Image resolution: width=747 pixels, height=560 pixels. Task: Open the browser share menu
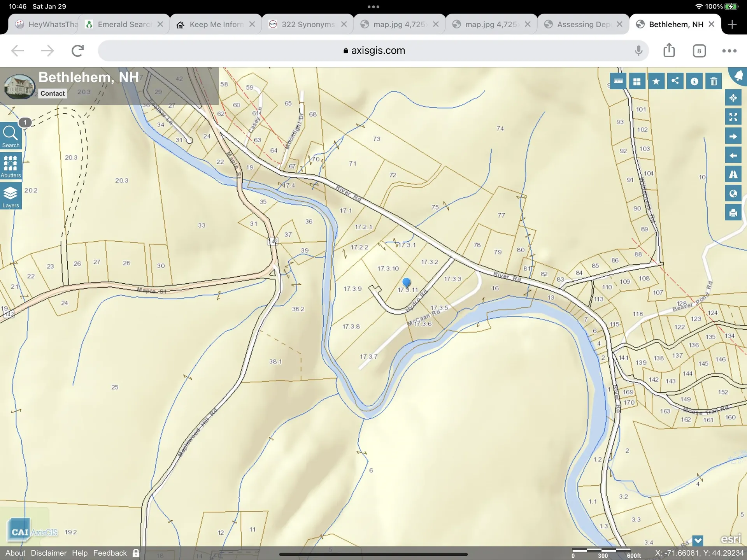[x=669, y=50]
